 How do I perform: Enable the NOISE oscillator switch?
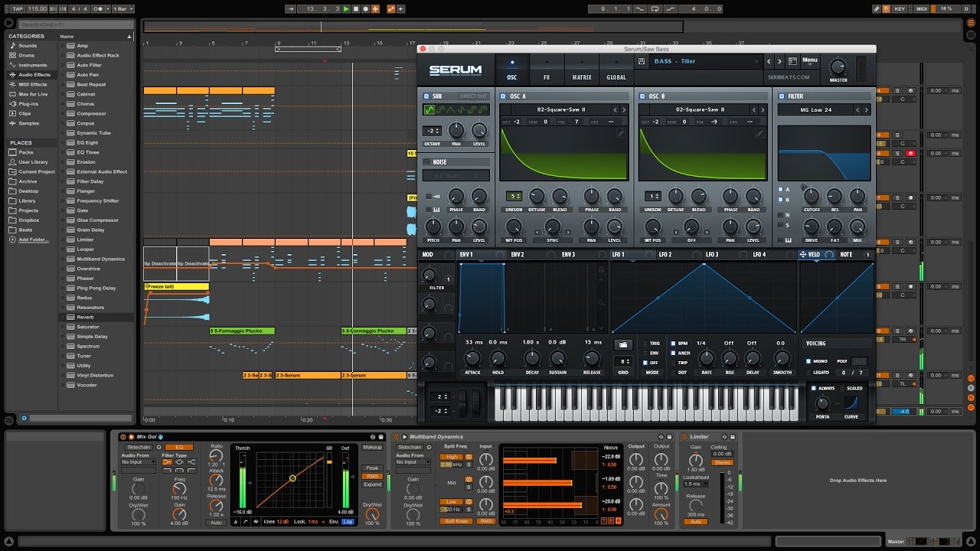coord(426,162)
